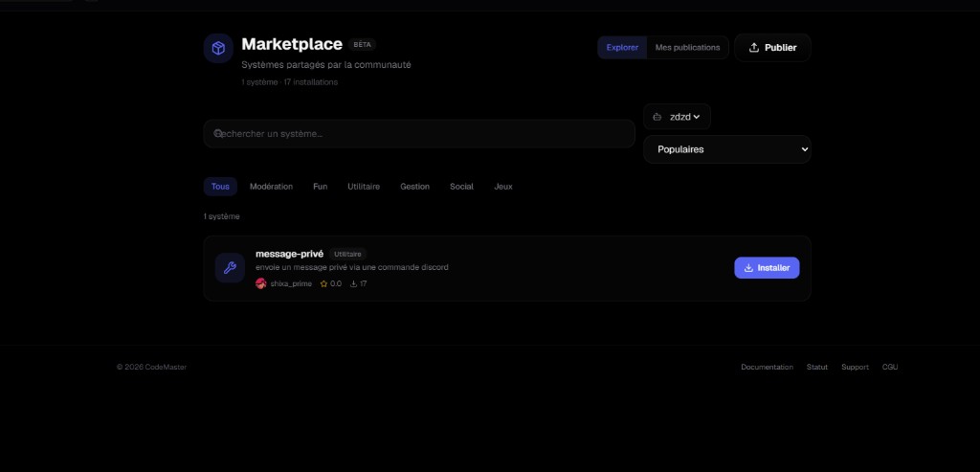Click the Marketplace cube logo icon
This screenshot has height=472, width=980.
pyautogui.click(x=218, y=48)
